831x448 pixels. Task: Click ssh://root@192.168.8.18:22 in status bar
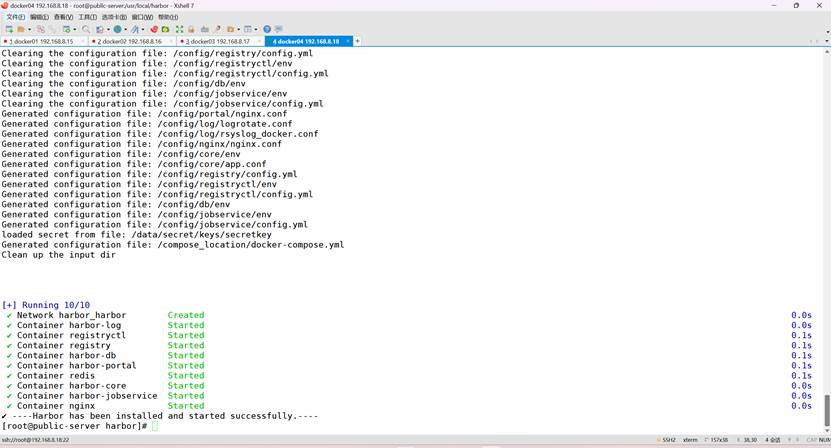pyautogui.click(x=36, y=440)
